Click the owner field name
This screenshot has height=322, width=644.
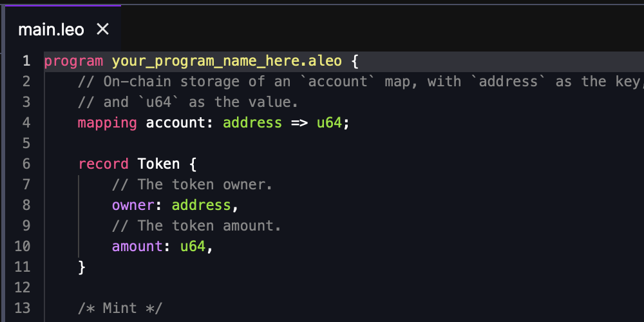[133, 205]
